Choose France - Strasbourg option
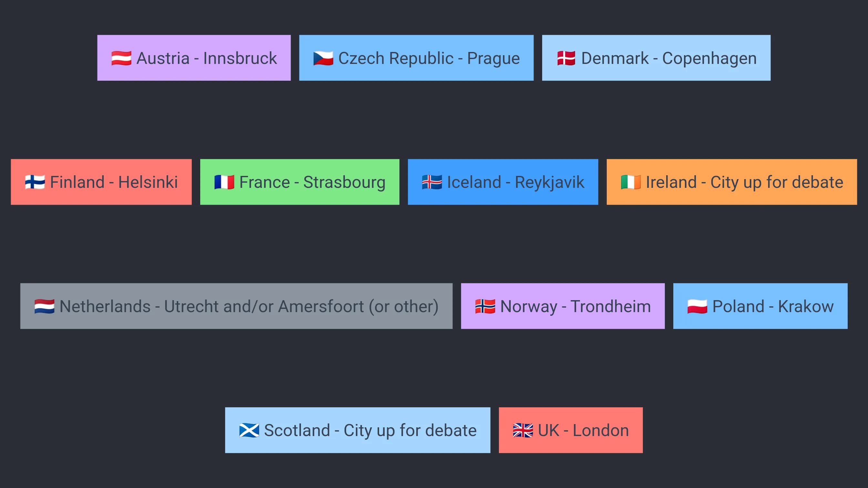 [x=300, y=182]
